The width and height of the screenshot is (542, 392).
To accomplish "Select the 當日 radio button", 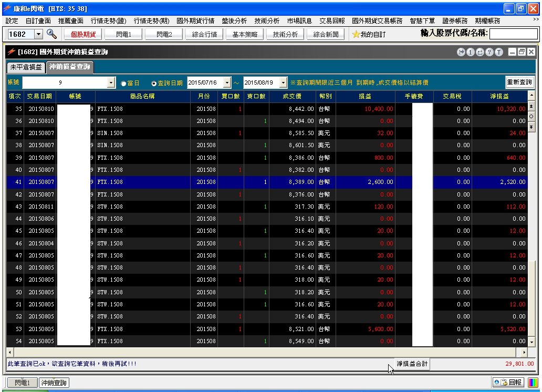I will [123, 84].
